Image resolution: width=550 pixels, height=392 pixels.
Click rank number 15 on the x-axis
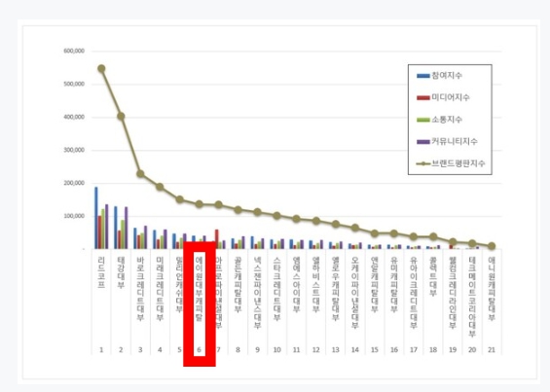point(375,350)
